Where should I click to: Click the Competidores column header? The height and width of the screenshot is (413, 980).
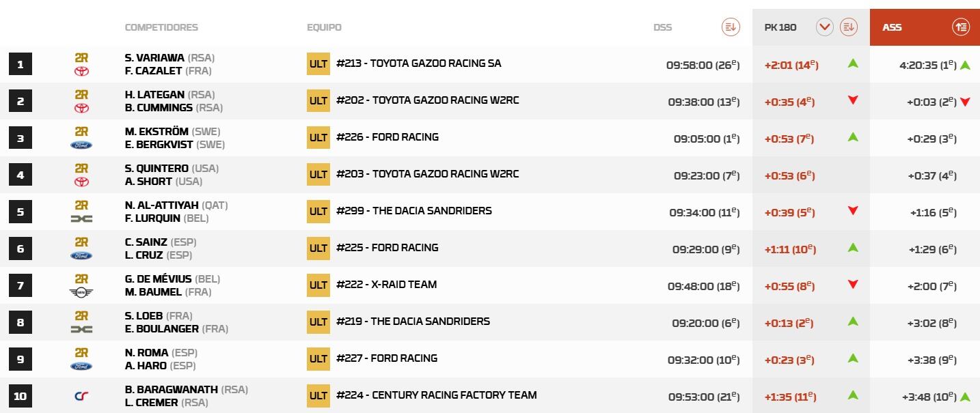tap(161, 27)
